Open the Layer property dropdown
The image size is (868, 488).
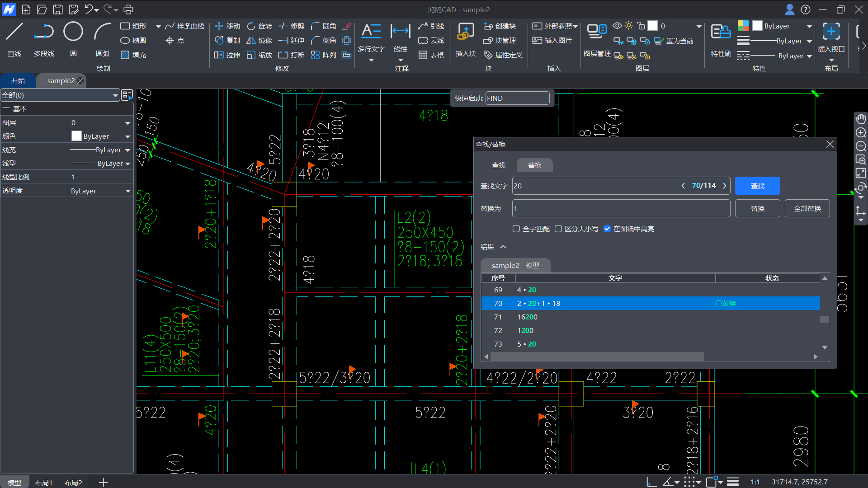tap(127, 123)
